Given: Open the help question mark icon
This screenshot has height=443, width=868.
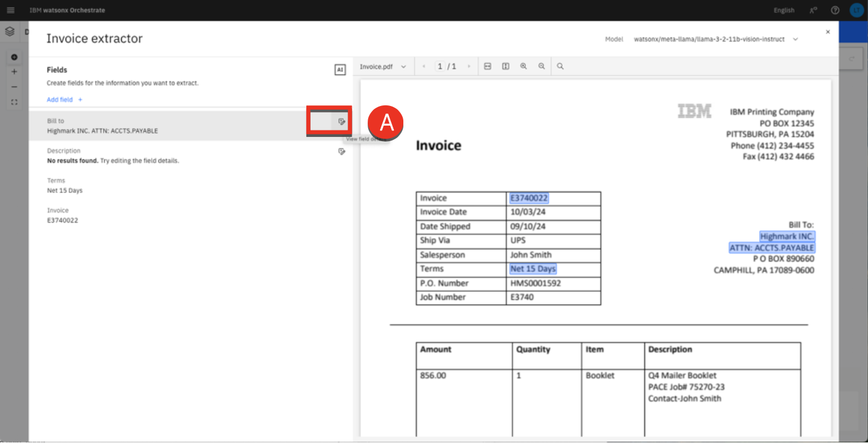Looking at the screenshot, I should (835, 10).
